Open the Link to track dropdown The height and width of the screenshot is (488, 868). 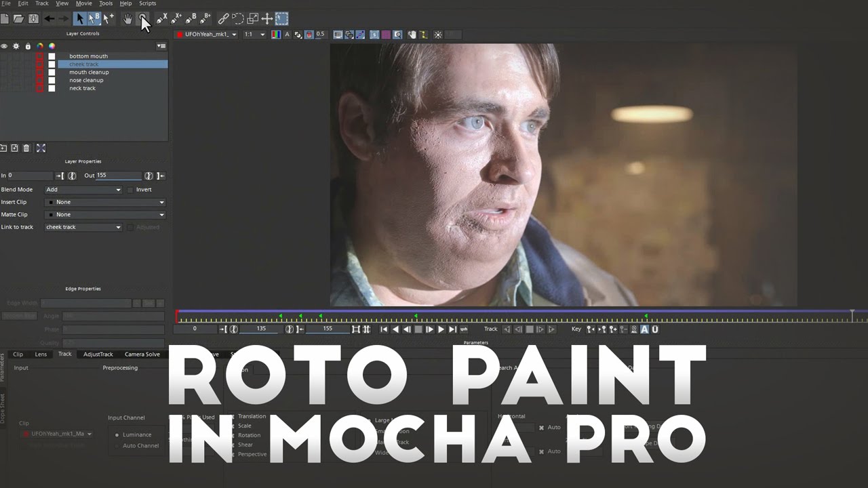tap(83, 227)
